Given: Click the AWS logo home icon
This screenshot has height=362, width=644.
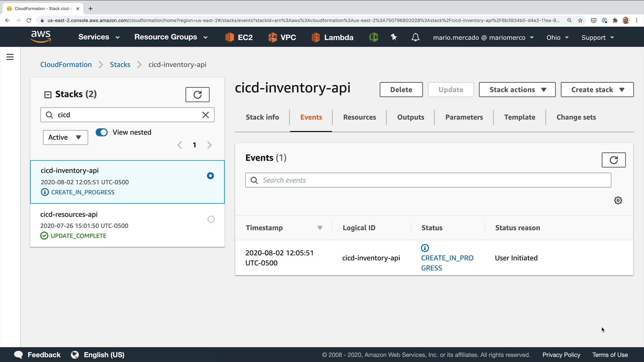Looking at the screenshot, I should (x=41, y=37).
